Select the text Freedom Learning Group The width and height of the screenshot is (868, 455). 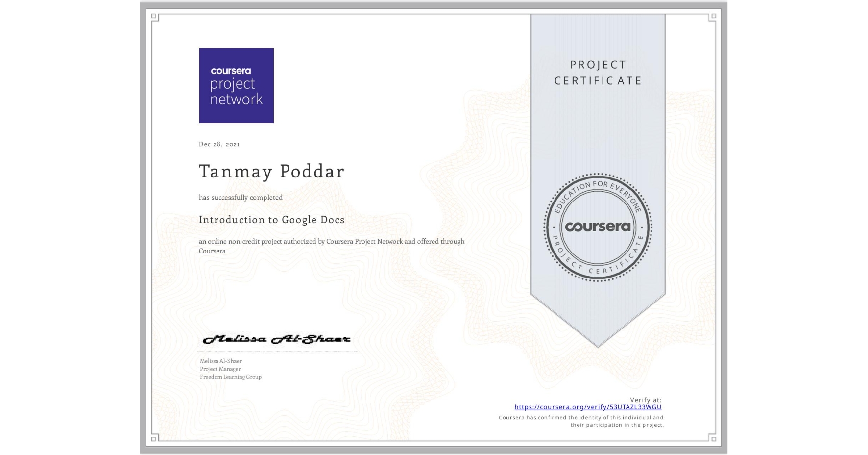[x=231, y=377]
